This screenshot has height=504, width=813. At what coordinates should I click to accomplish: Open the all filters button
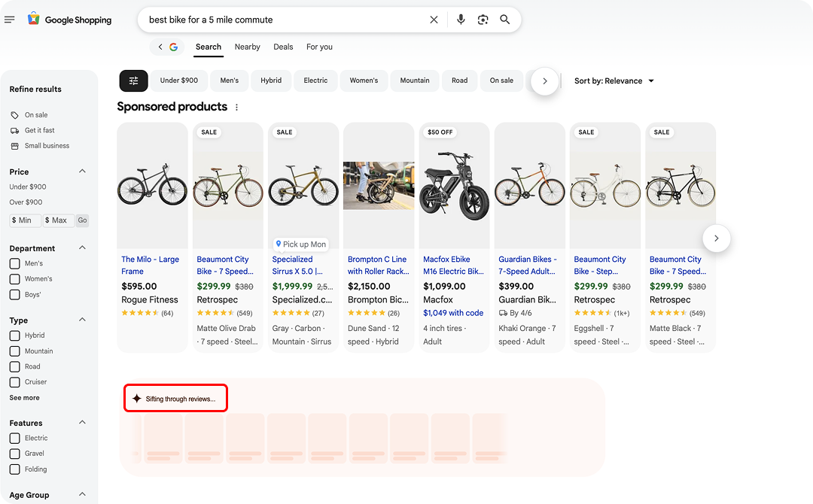pyautogui.click(x=134, y=80)
